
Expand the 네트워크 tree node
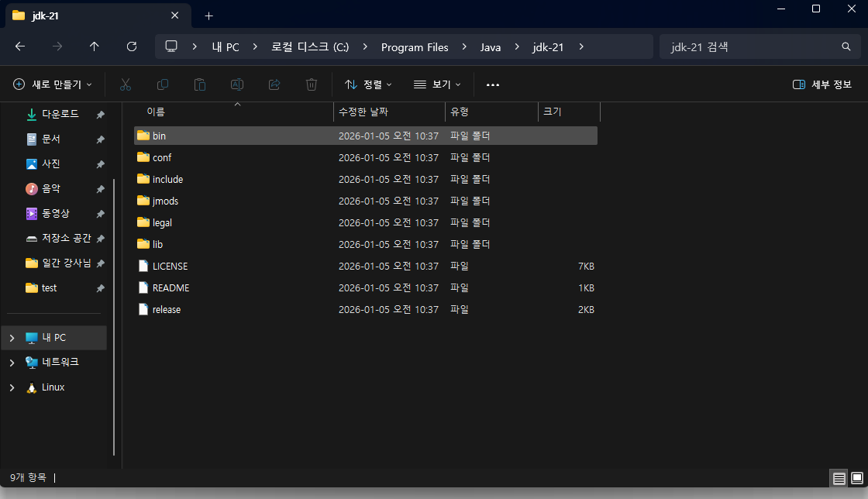pos(12,363)
